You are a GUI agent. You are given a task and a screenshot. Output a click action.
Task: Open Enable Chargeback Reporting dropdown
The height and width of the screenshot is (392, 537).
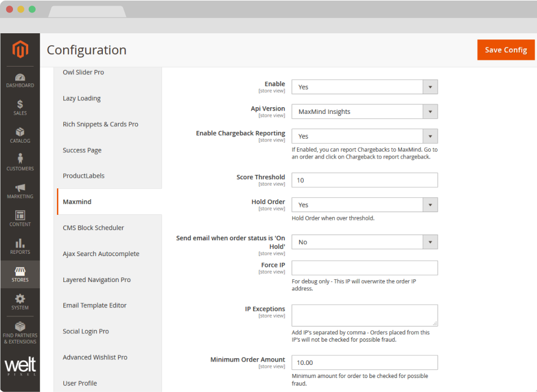(x=364, y=136)
